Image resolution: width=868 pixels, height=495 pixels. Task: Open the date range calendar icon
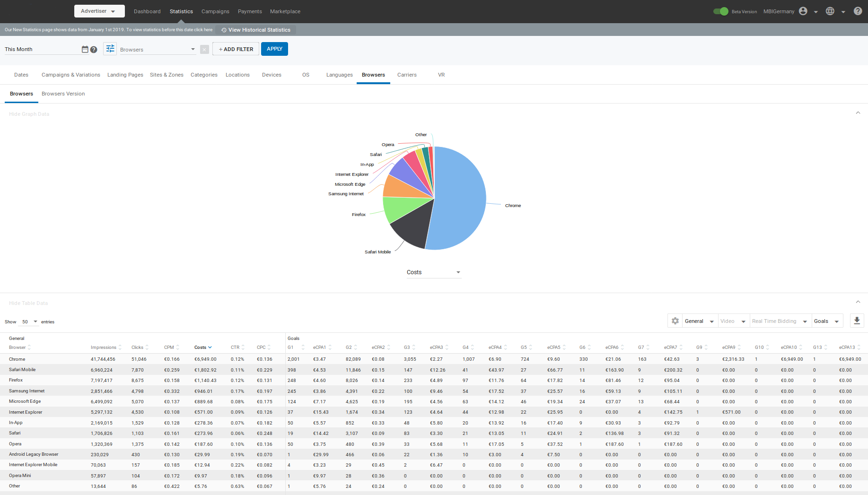coord(85,49)
